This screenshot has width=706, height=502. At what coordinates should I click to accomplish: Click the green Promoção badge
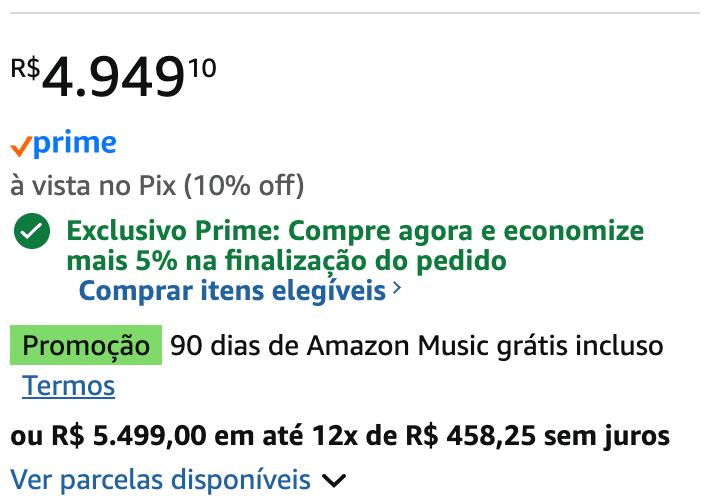click(x=85, y=346)
